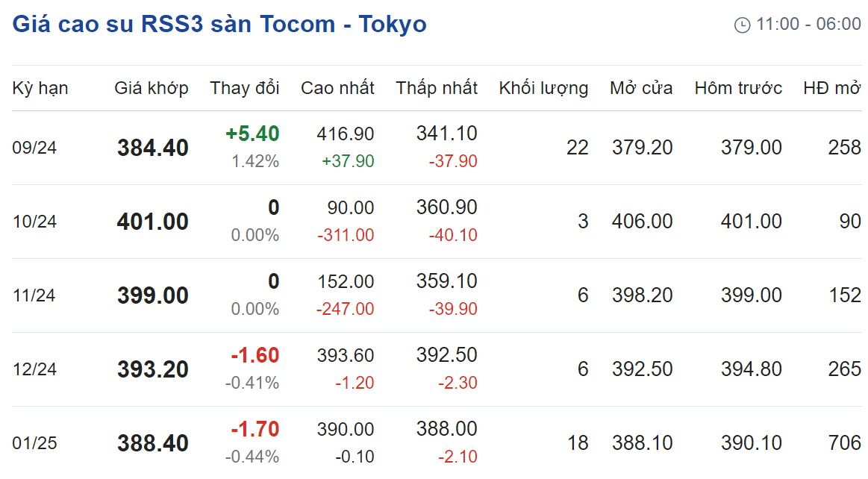This screenshot has width=868, height=479.
Task: Open the 'Giá cao su RSS3 sàn Tocom - Tokyo' heading
Action: (219, 25)
